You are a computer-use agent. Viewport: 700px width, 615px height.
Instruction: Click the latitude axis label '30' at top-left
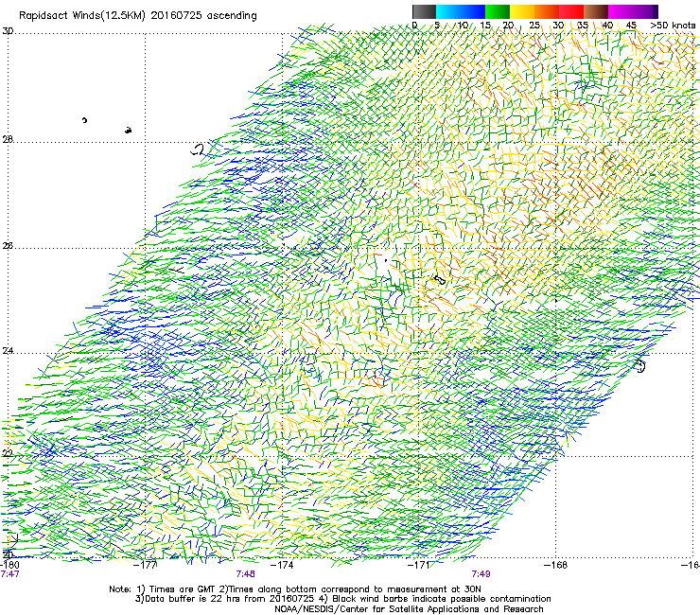coord(8,31)
